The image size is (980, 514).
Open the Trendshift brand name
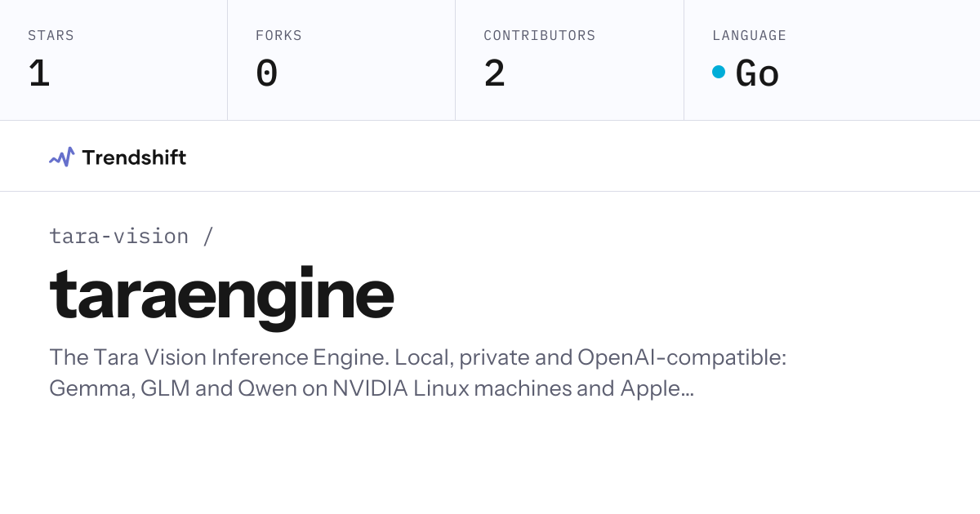pyautogui.click(x=134, y=157)
